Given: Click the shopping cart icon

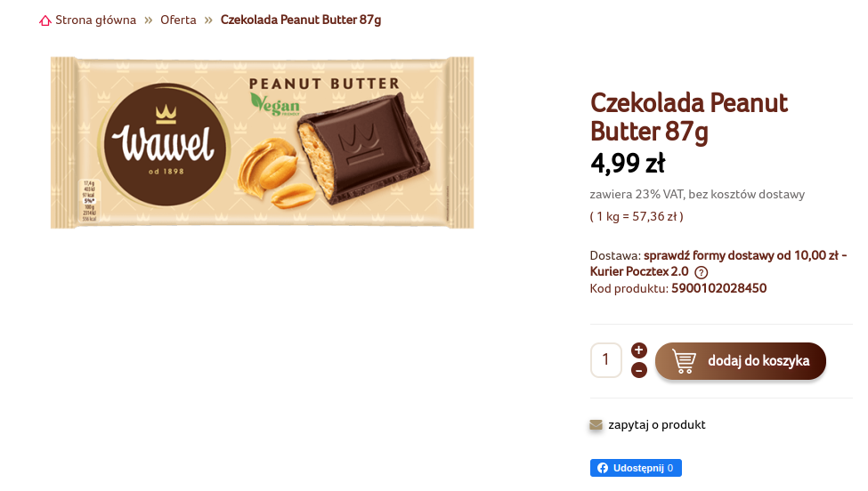Looking at the screenshot, I should click(684, 361).
